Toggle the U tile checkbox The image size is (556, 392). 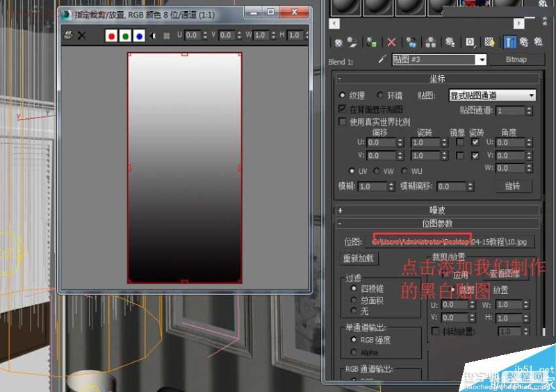475,142
